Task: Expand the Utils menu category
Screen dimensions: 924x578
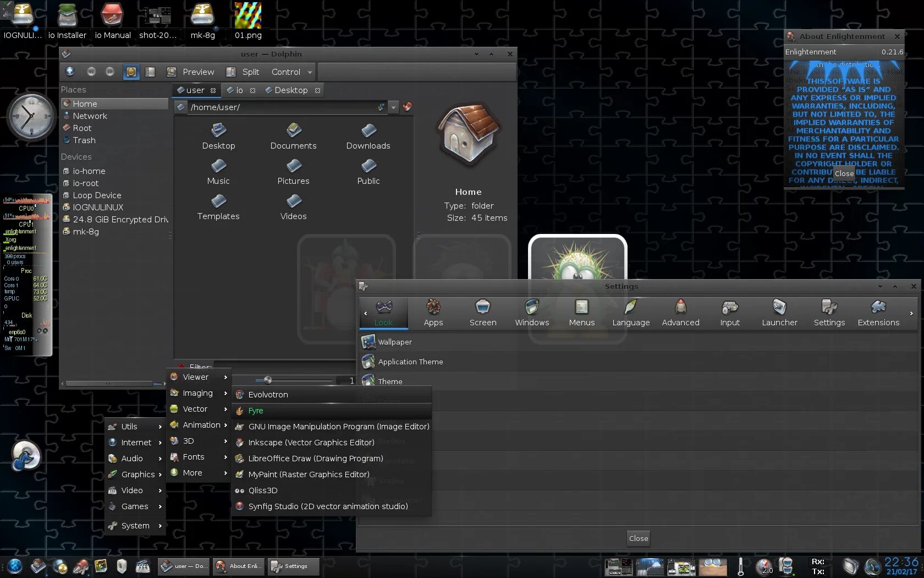Action: (135, 427)
